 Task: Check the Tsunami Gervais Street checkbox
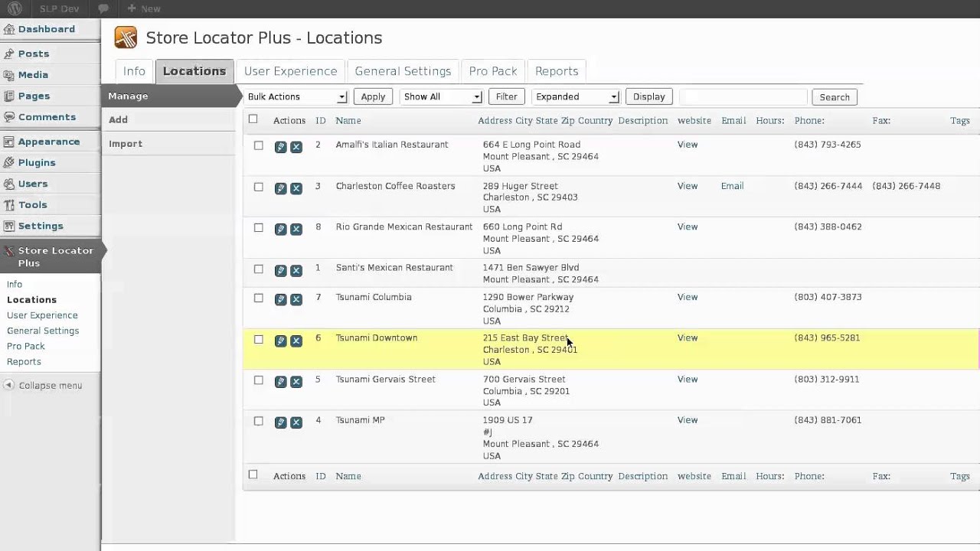click(x=258, y=380)
